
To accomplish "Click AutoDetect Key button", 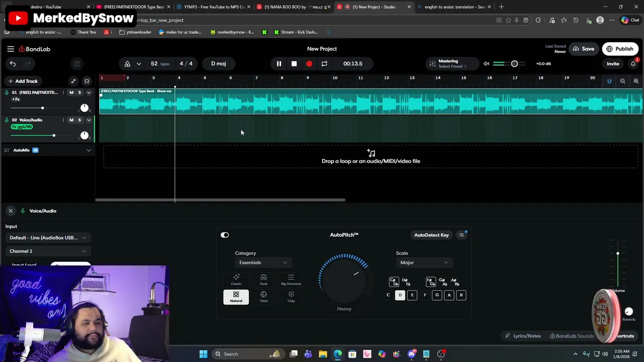I will click(x=431, y=235).
